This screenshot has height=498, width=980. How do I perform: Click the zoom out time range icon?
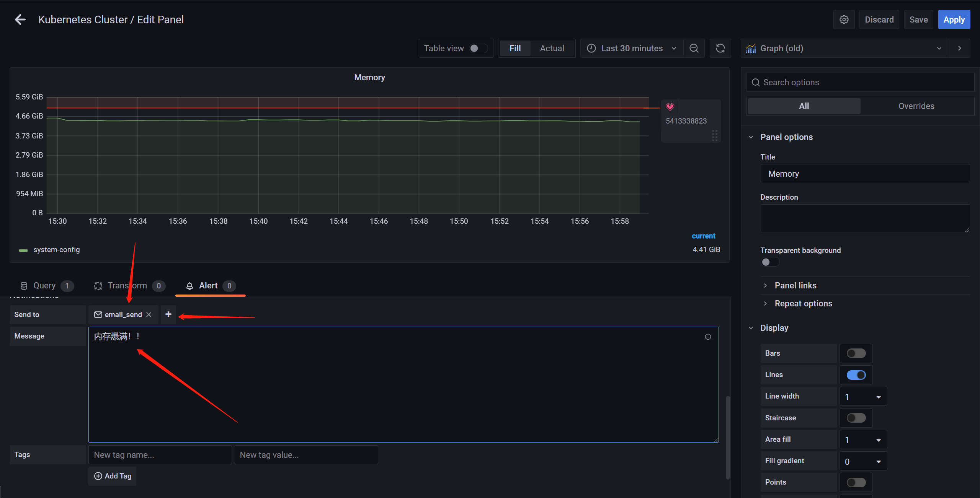[694, 48]
